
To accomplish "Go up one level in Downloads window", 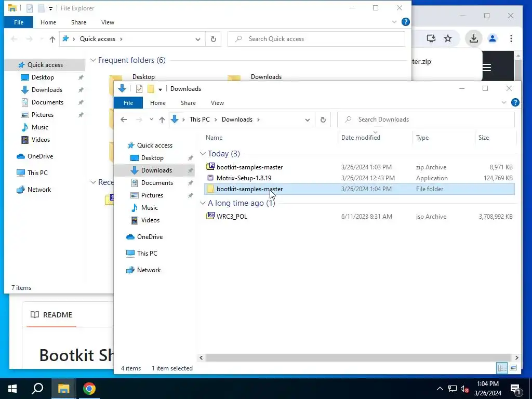I will tap(162, 119).
